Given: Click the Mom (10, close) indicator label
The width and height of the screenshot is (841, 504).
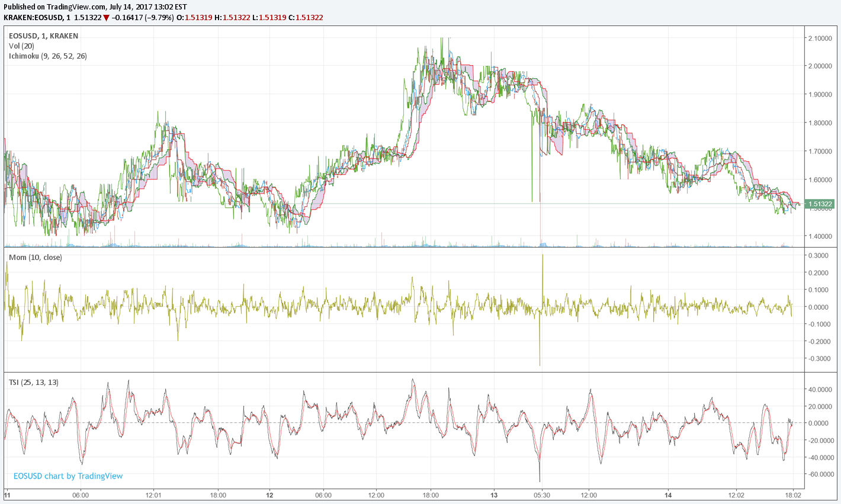Looking at the screenshot, I should click(x=36, y=258).
